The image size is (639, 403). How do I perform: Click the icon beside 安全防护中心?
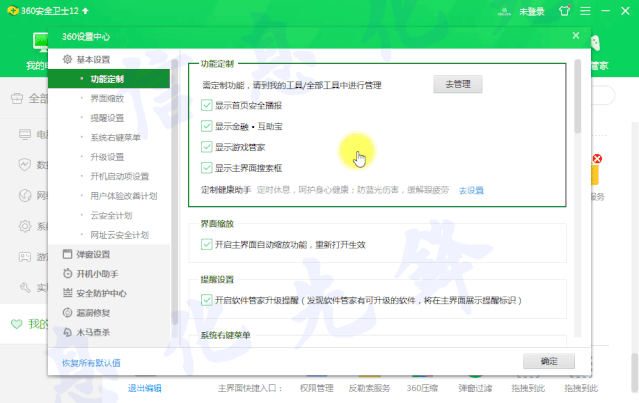pos(67,293)
